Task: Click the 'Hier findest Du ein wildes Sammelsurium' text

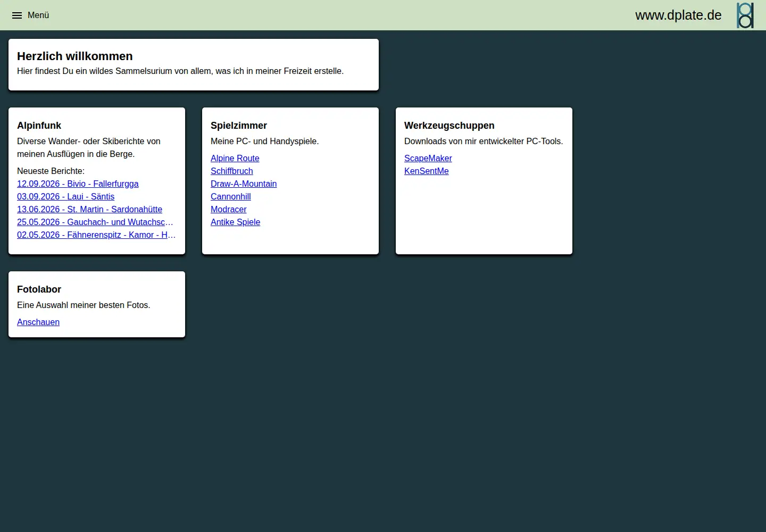Action: tap(180, 71)
